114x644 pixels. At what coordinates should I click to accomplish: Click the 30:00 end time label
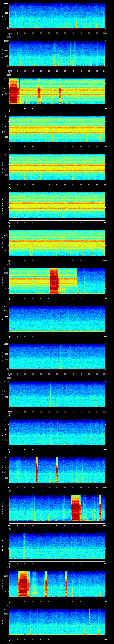(105, 298)
